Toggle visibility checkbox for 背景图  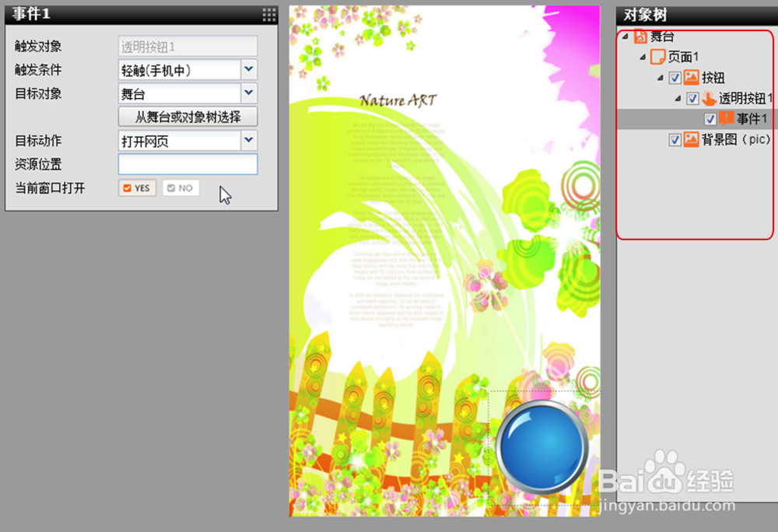point(675,140)
